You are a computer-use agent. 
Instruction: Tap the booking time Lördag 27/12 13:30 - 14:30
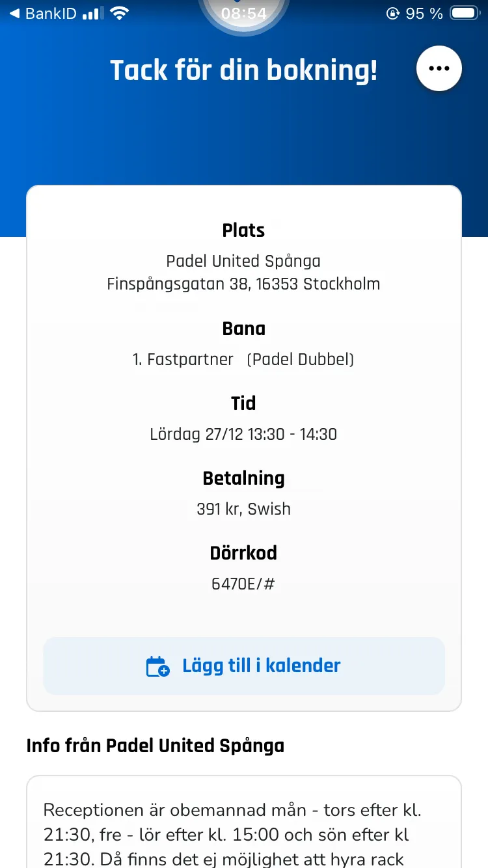coord(243,434)
